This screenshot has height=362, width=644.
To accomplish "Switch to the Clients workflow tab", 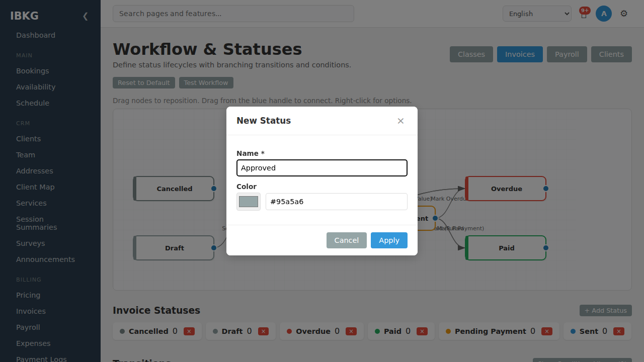I will (x=611, y=54).
